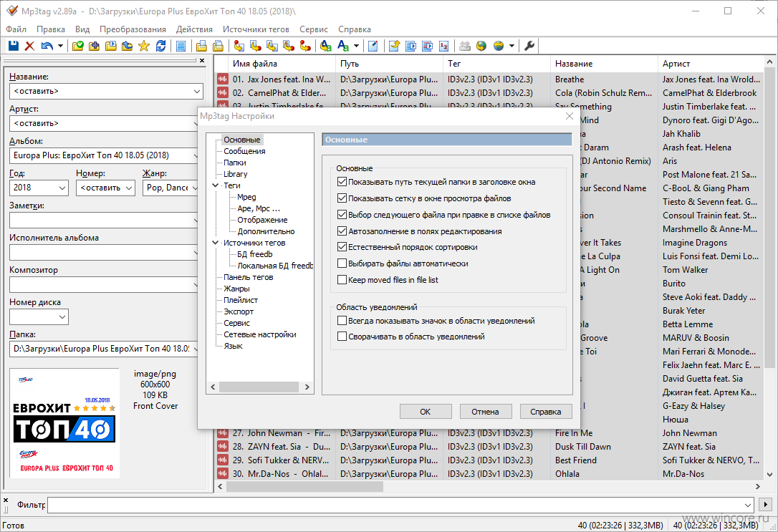
Task: Collapse the 'Источники тегов' tree node
Action: 216,243
